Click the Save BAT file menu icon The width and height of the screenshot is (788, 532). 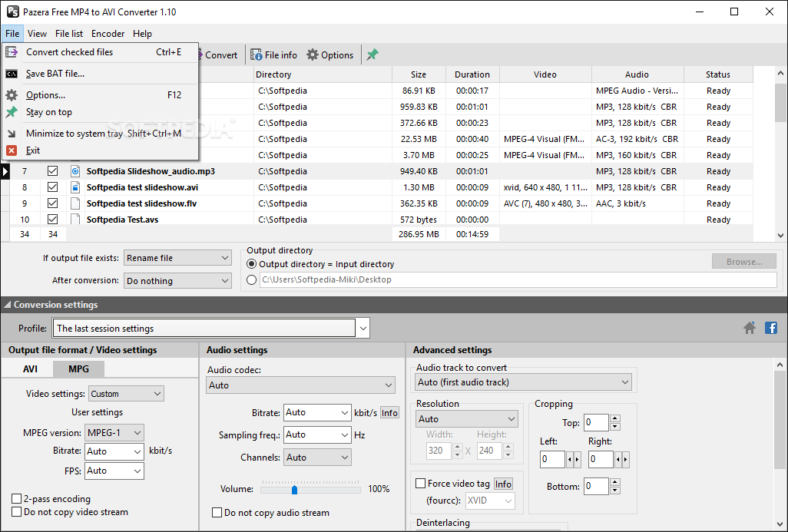[12, 74]
